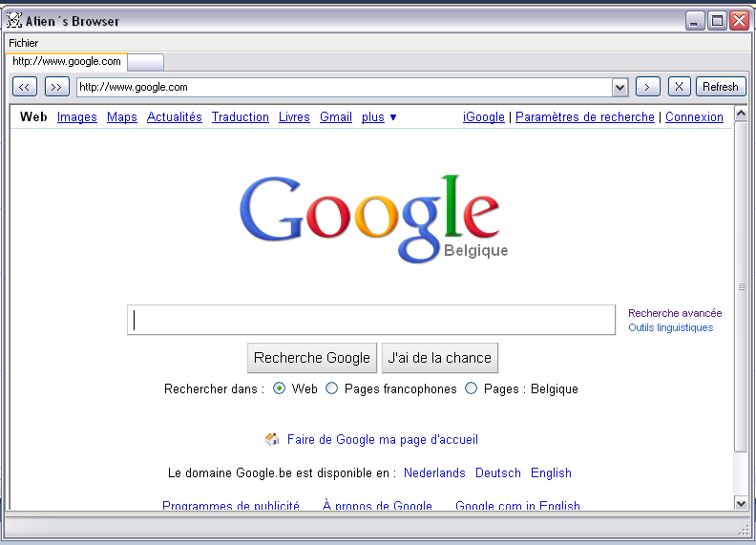Click the Google.com in English link
Screen dimensions: 756x545
click(x=517, y=506)
